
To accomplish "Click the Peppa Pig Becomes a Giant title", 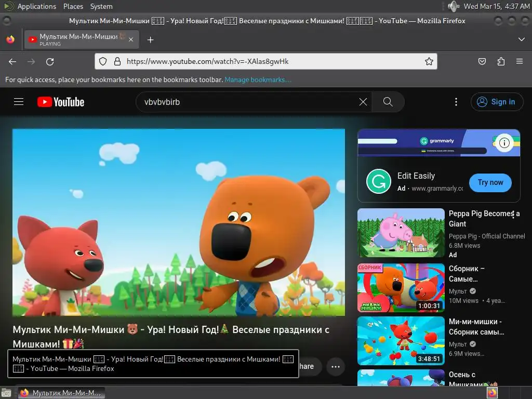I will (x=484, y=219).
